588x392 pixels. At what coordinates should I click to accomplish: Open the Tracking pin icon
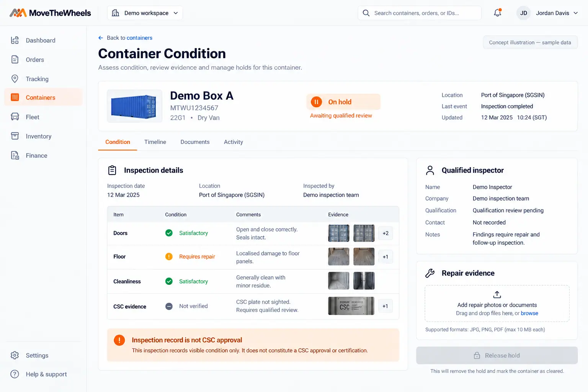(15, 79)
